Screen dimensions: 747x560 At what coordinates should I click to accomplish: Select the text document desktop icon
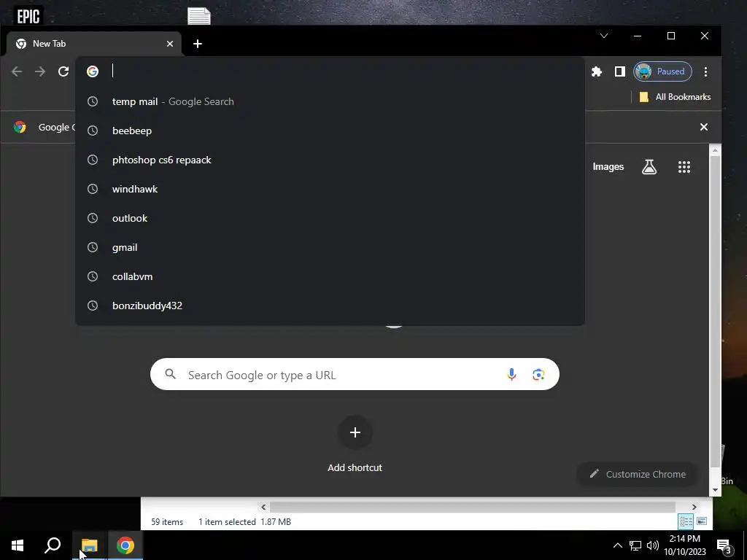(x=199, y=16)
